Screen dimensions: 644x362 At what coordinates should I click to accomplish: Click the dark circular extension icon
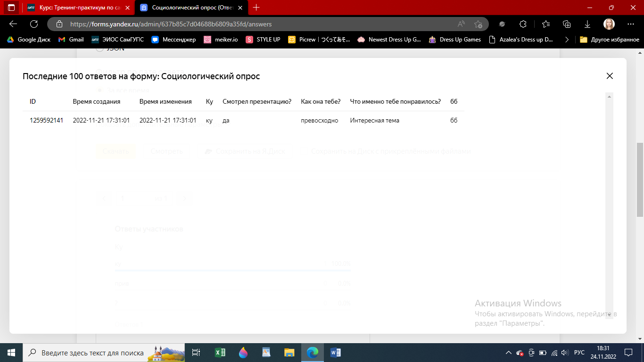502,24
